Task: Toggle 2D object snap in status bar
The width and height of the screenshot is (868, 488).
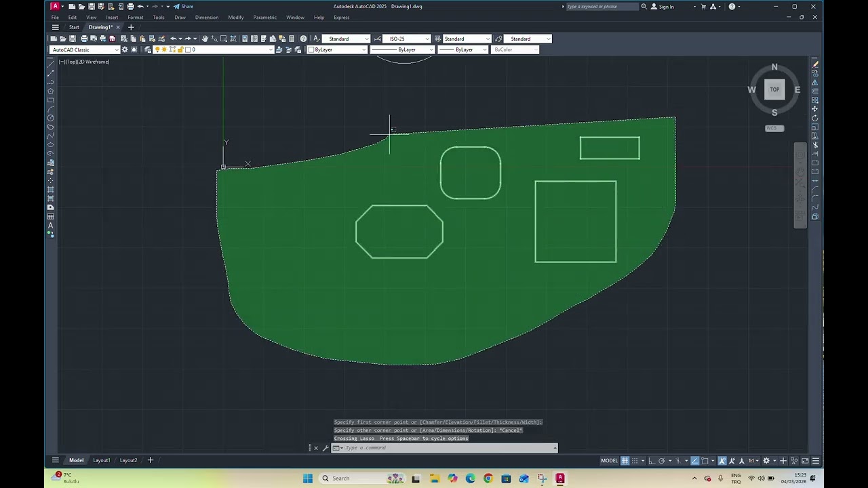Action: pyautogui.click(x=705, y=461)
